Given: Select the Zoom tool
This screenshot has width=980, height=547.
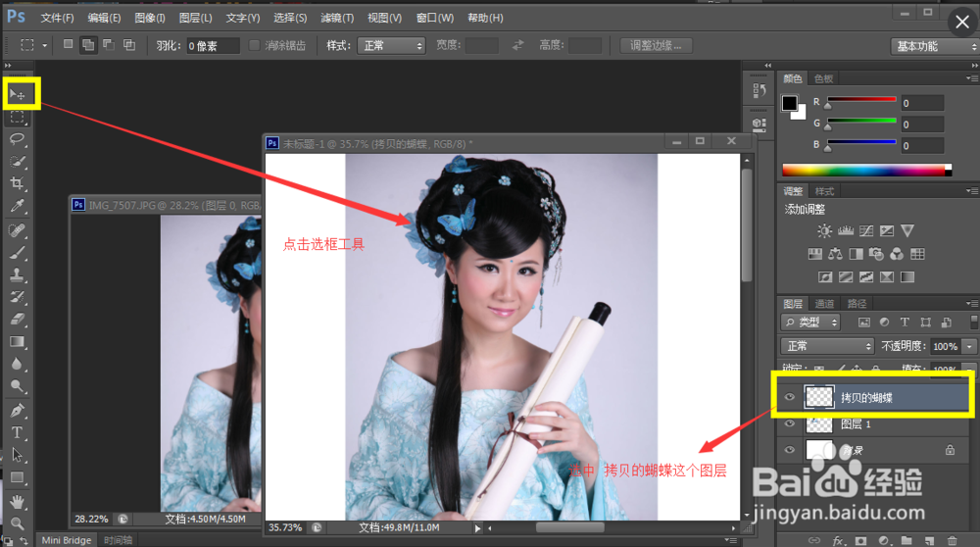Looking at the screenshot, I should (x=18, y=523).
